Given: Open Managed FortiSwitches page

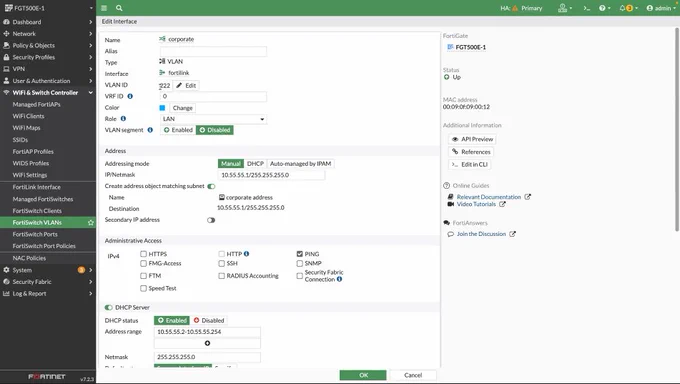Looking at the screenshot, I should [x=42, y=199].
